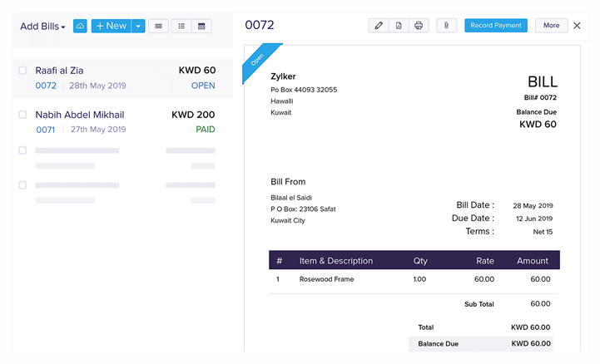Open bill number 0071 link in list
The image size is (600, 364).
pyautogui.click(x=46, y=130)
